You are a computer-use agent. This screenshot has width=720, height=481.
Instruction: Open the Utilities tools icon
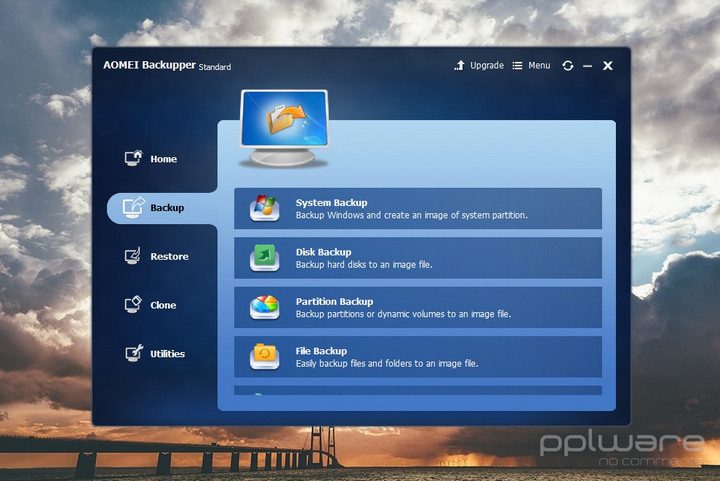pos(133,354)
